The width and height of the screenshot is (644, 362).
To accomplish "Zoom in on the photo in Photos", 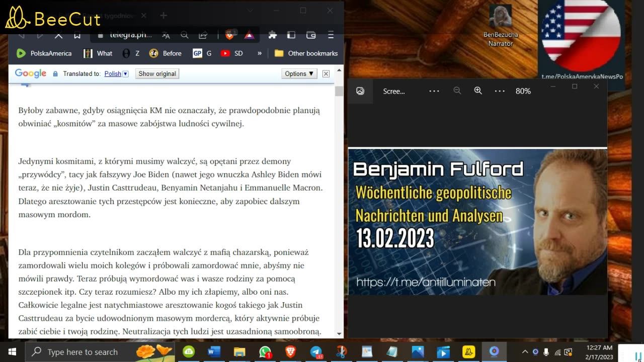I will tap(478, 91).
